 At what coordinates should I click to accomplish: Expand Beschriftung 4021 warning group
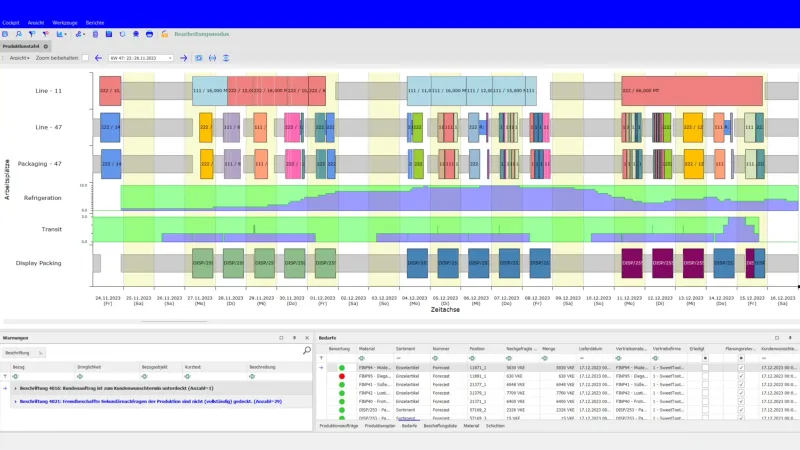(15, 401)
